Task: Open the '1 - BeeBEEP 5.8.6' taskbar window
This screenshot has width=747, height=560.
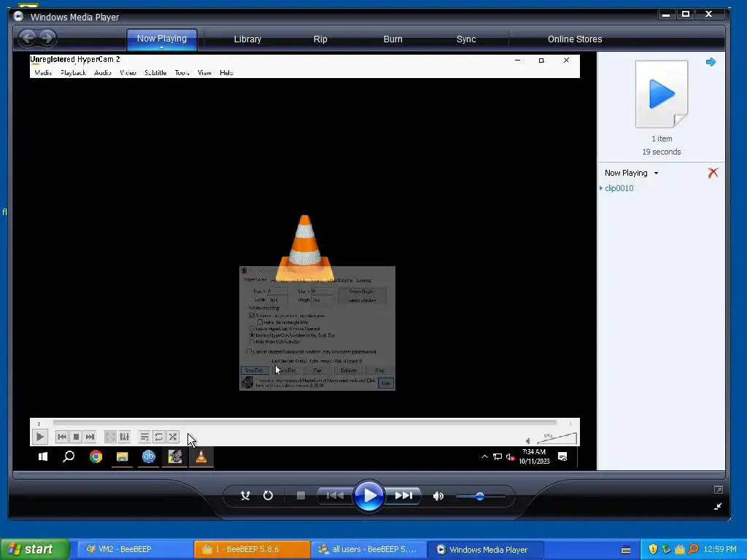Action: coord(252,549)
